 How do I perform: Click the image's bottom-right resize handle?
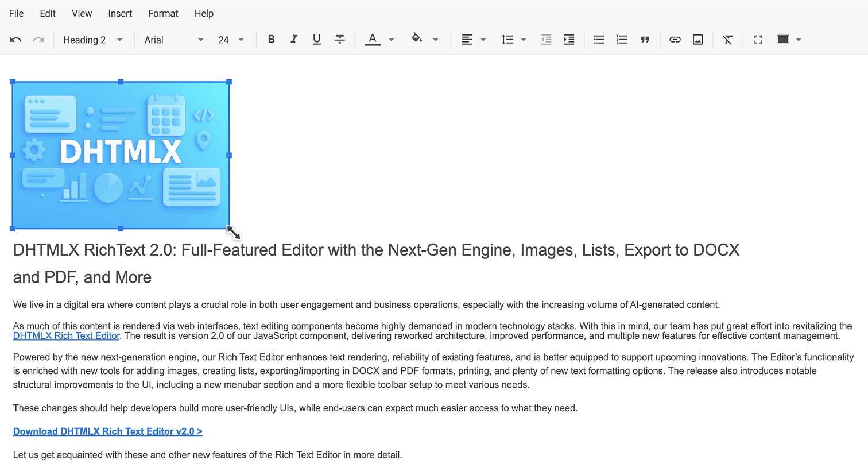[229, 229]
